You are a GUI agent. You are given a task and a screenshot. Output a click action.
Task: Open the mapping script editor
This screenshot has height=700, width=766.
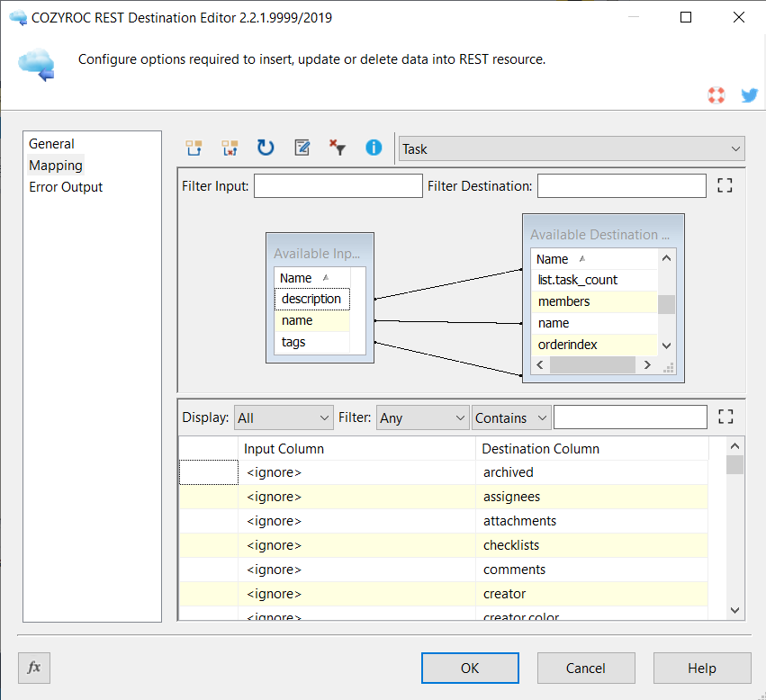tap(302, 147)
